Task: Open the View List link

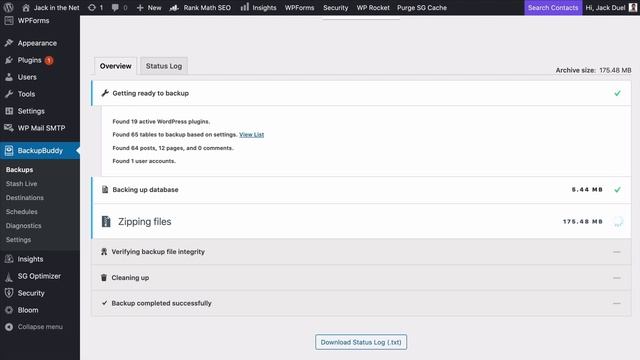Action: point(251,134)
